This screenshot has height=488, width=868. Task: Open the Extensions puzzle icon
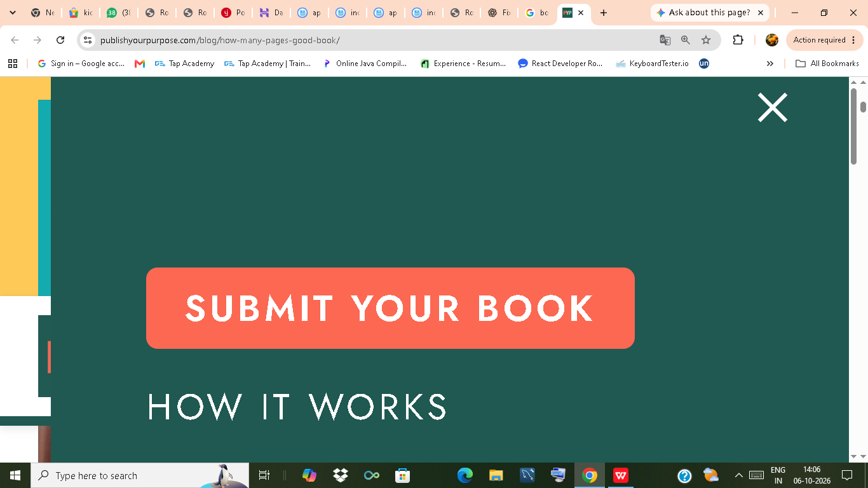[x=738, y=40]
